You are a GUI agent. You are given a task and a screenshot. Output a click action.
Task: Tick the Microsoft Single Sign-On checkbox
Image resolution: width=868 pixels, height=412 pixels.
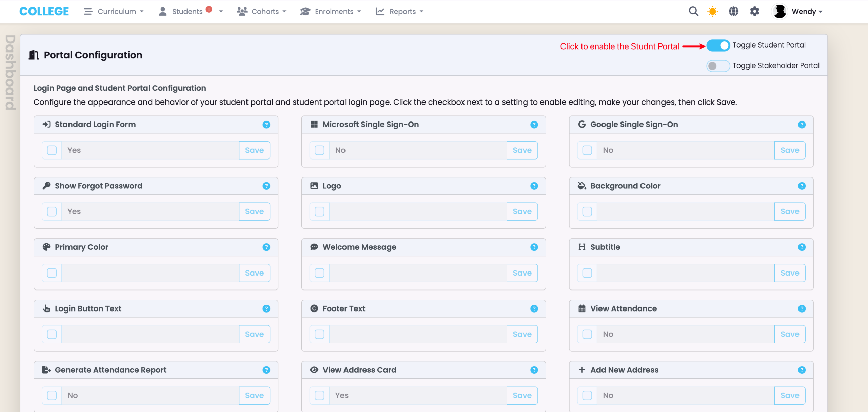coord(319,150)
